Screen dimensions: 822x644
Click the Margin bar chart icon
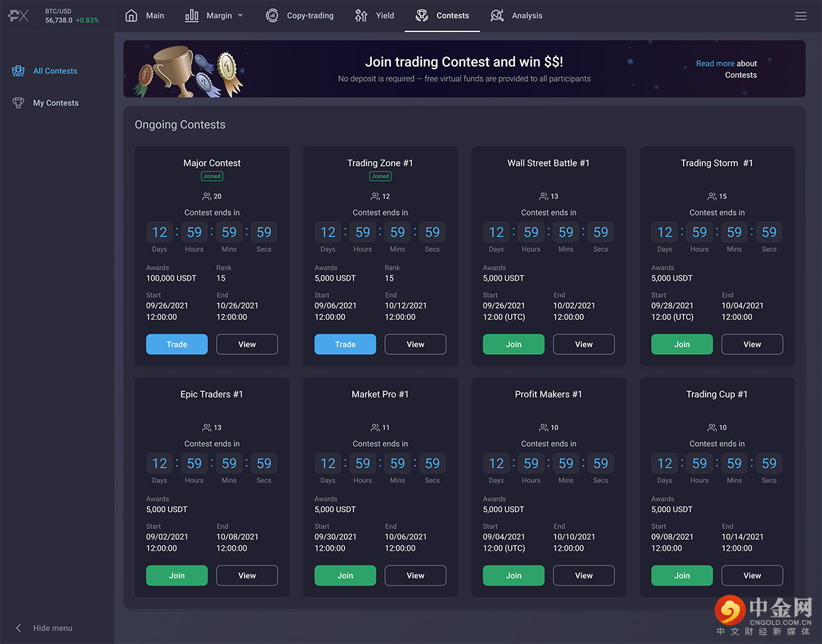point(192,16)
